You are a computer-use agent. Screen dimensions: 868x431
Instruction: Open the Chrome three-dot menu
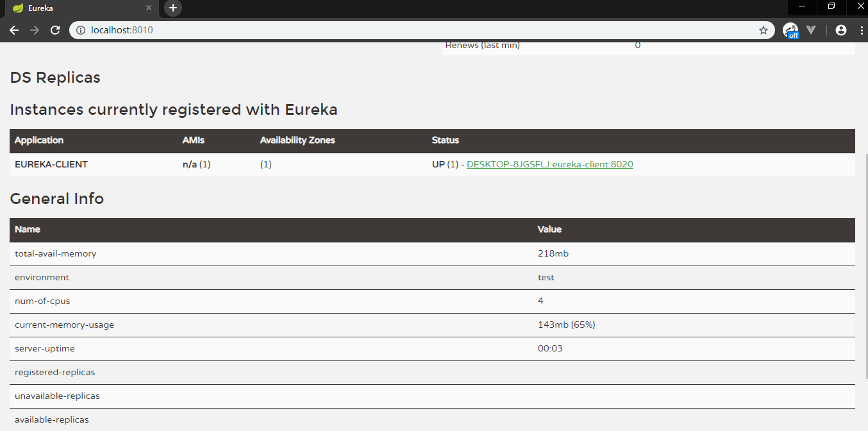(x=860, y=30)
